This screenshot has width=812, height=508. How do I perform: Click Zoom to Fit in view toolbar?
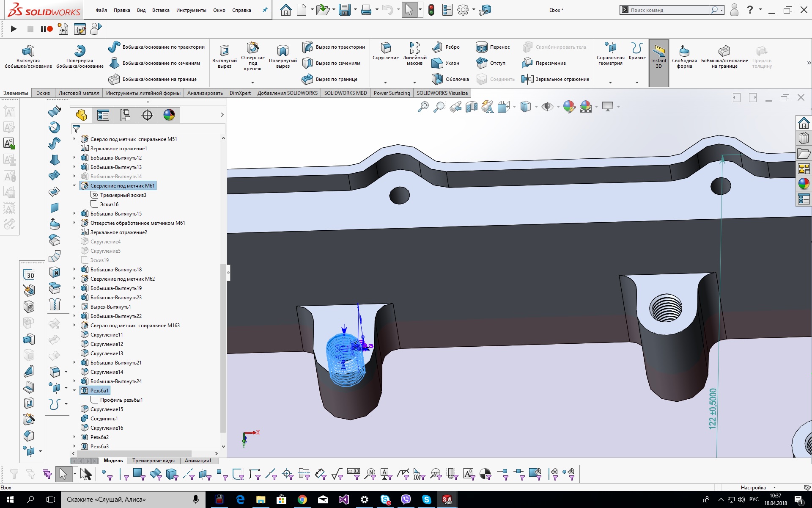423,107
